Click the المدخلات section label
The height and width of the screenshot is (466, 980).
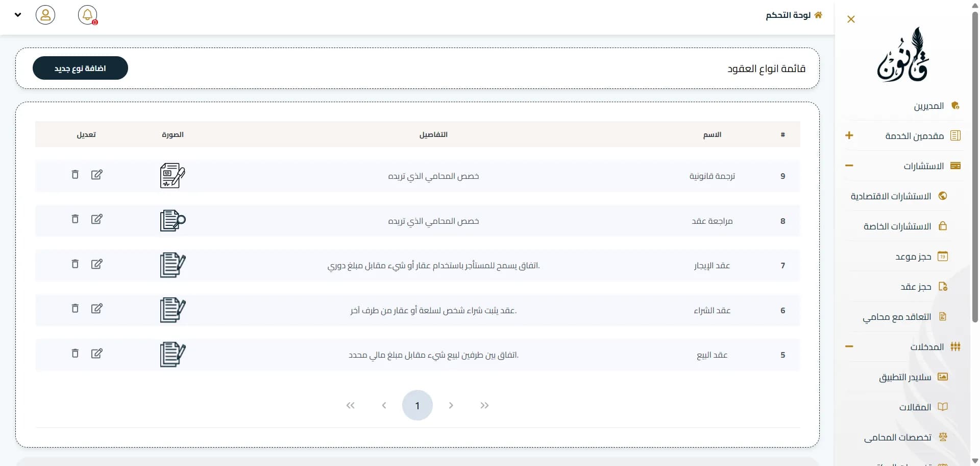tap(927, 347)
